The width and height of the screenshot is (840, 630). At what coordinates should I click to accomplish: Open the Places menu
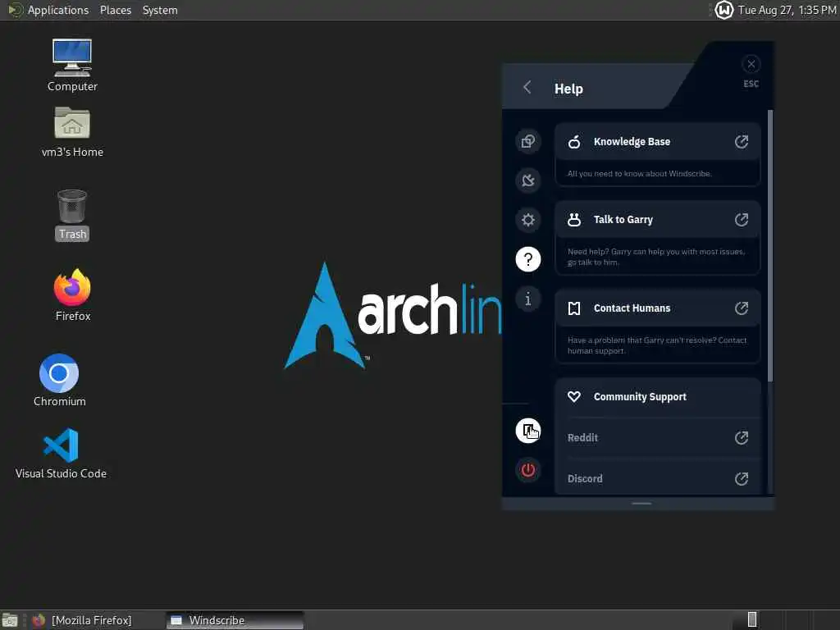[x=115, y=10]
